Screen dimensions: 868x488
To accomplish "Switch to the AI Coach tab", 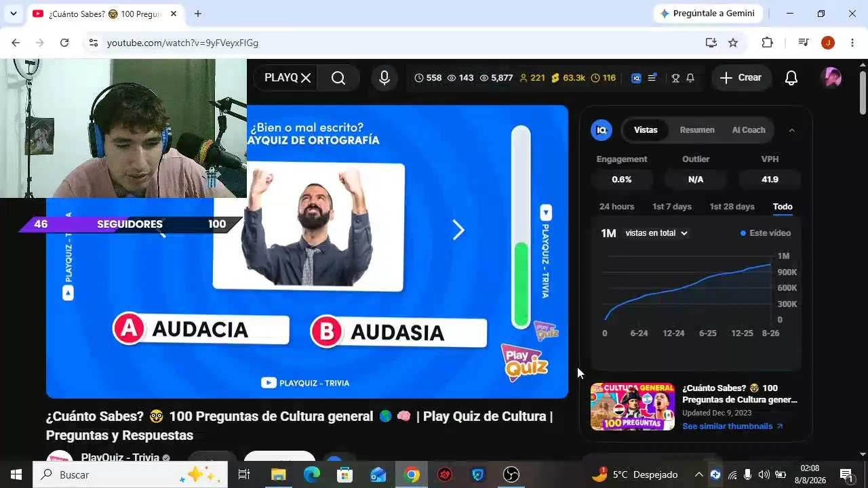I will [x=749, y=130].
